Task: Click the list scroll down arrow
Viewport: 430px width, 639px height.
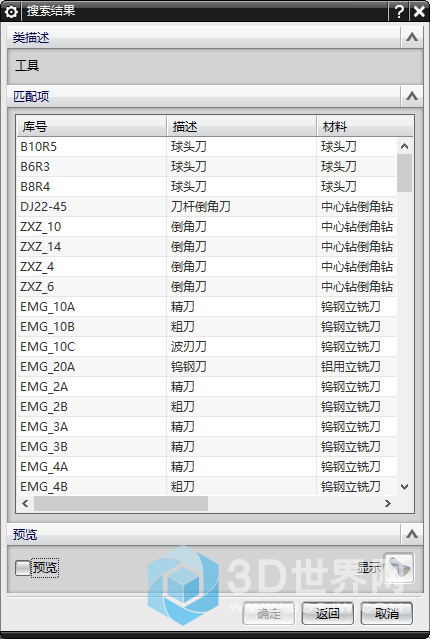Action: tap(404, 487)
